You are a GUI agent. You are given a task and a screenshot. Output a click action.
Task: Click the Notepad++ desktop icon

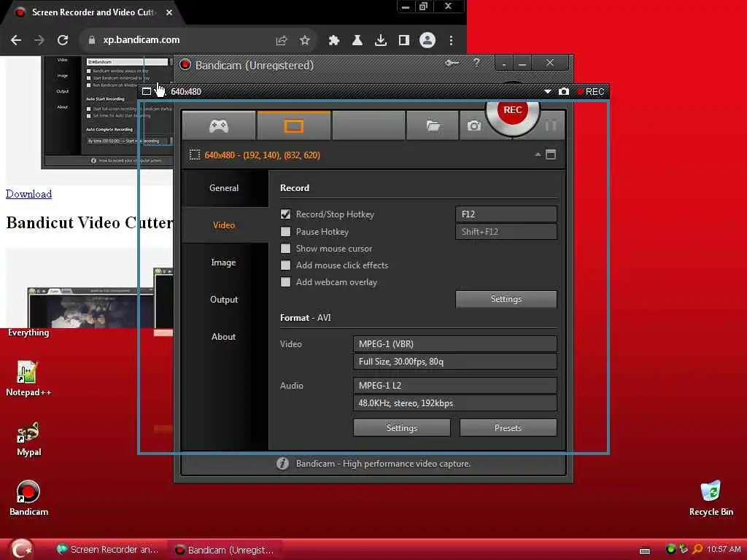point(28,378)
